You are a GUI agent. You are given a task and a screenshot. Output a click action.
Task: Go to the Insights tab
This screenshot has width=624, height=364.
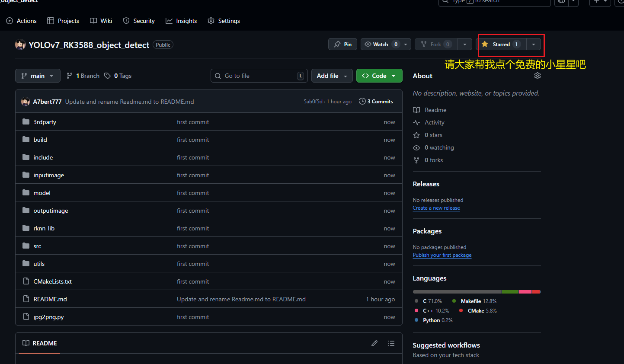(181, 21)
